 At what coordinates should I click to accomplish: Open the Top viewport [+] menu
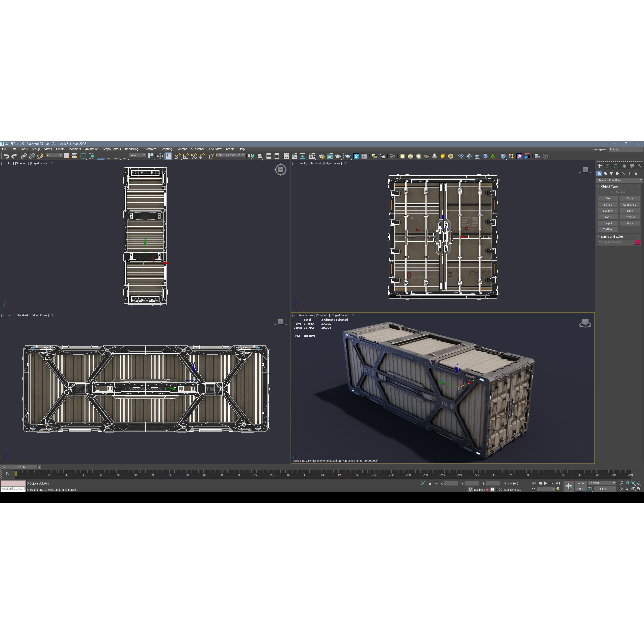pyautogui.click(x=3, y=163)
